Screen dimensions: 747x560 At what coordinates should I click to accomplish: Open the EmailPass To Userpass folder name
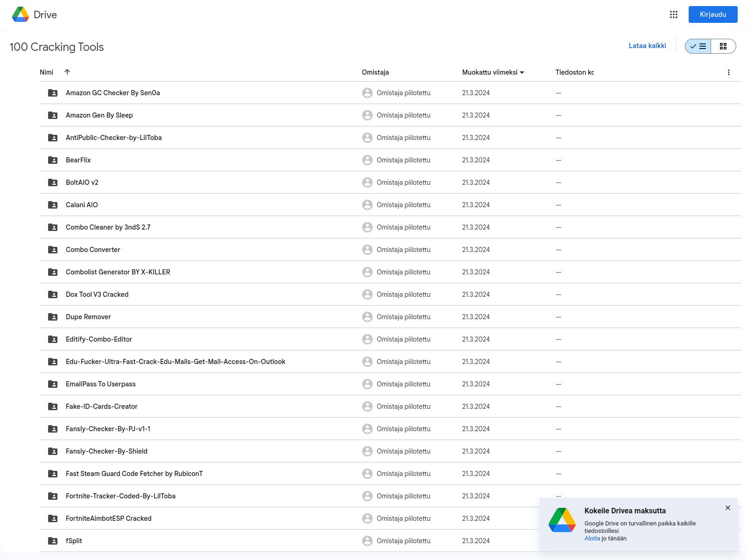pyautogui.click(x=101, y=384)
